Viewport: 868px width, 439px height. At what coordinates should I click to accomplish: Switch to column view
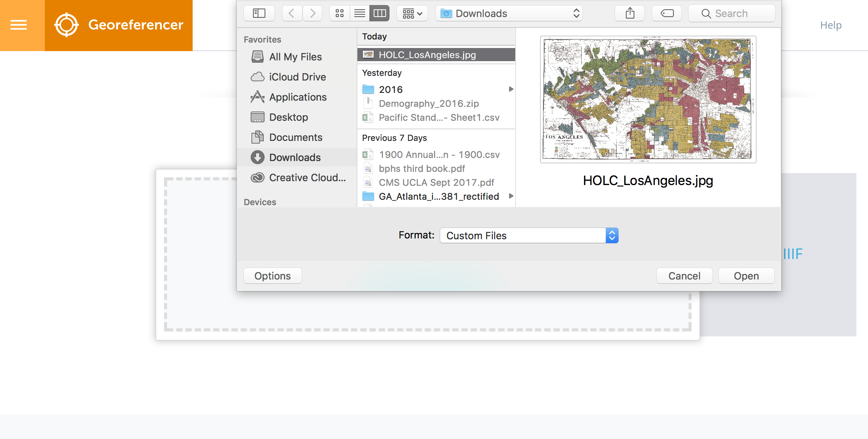[379, 14]
